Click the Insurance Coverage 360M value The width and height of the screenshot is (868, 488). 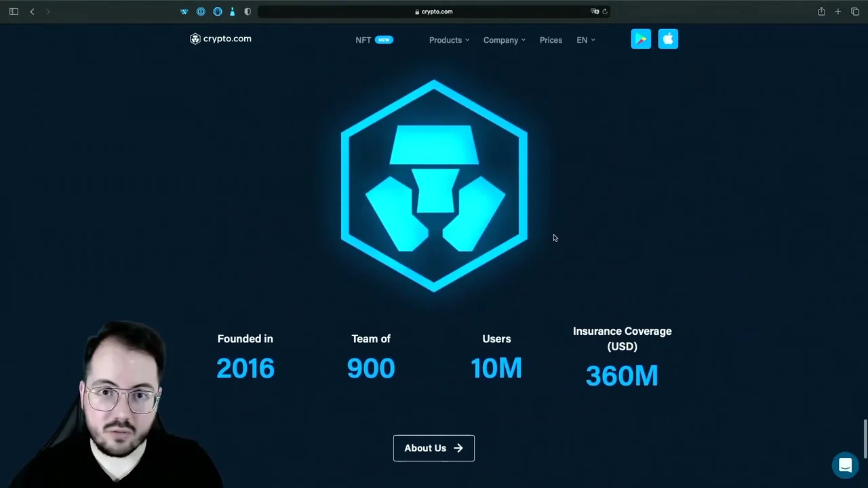(x=622, y=375)
